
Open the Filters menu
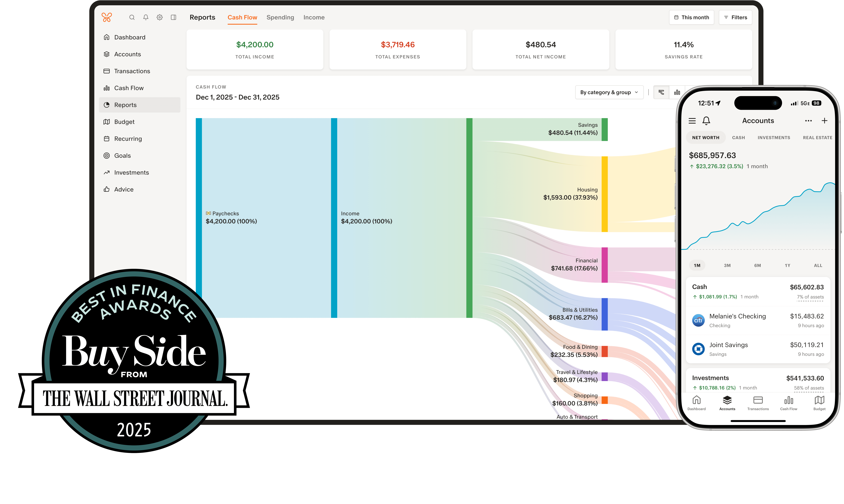coord(735,17)
